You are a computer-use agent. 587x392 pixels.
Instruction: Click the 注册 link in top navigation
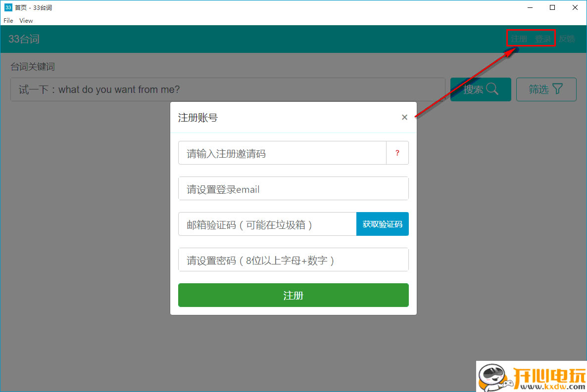[519, 39]
